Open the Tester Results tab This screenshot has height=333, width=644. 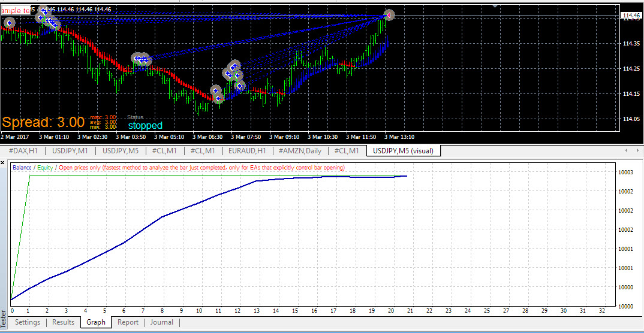pyautogui.click(x=63, y=322)
